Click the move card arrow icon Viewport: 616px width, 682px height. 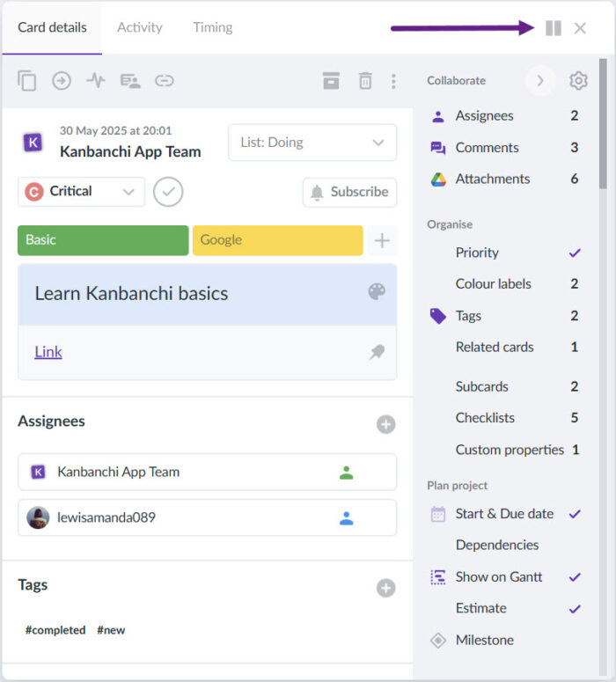point(62,80)
